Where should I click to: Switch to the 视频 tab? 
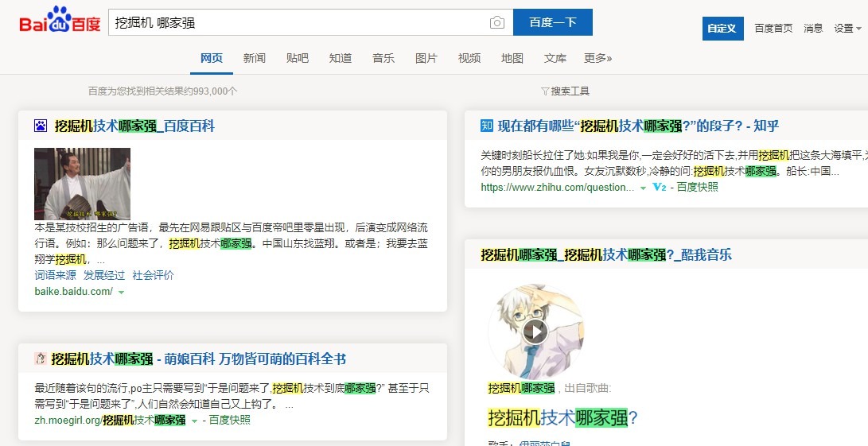(x=469, y=58)
